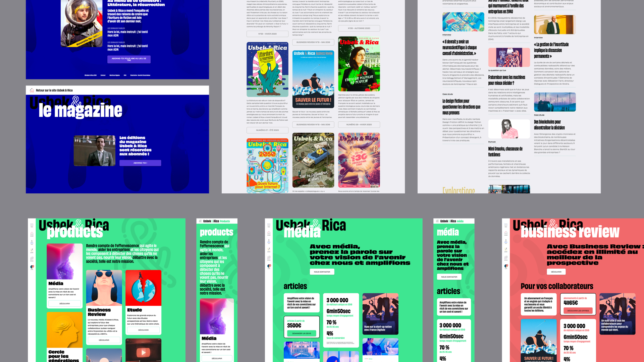Click DÉCOUVRIR button on Média product card
The image size is (644, 362).
coord(65,303)
